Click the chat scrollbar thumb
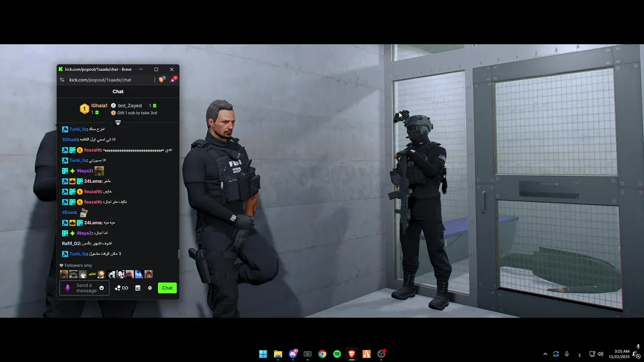Viewport: 644px width, 362px height. point(178,253)
